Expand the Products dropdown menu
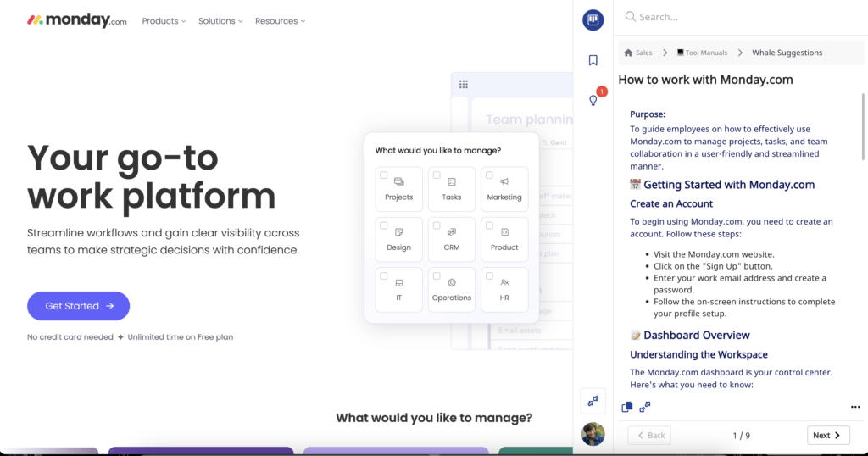 pos(164,21)
